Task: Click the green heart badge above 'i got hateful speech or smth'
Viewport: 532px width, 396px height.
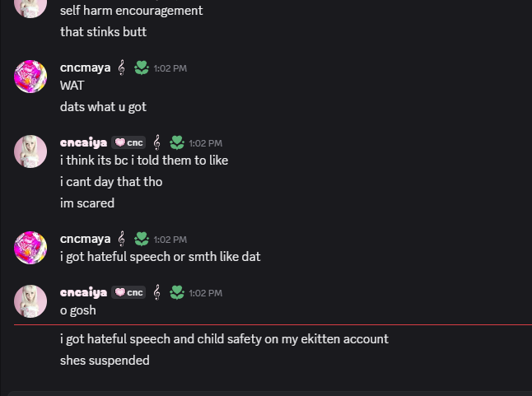Action: pos(142,239)
